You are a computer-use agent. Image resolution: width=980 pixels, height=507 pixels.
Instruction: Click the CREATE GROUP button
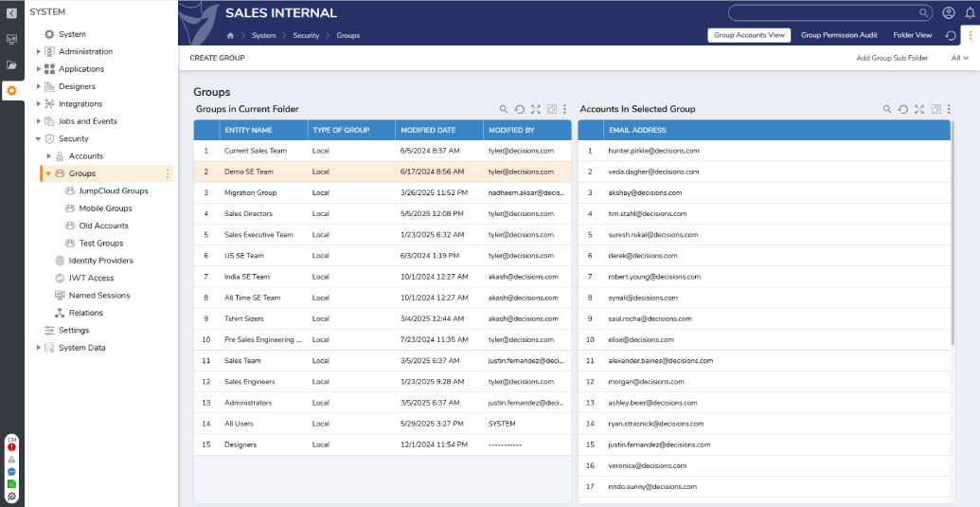click(x=217, y=58)
